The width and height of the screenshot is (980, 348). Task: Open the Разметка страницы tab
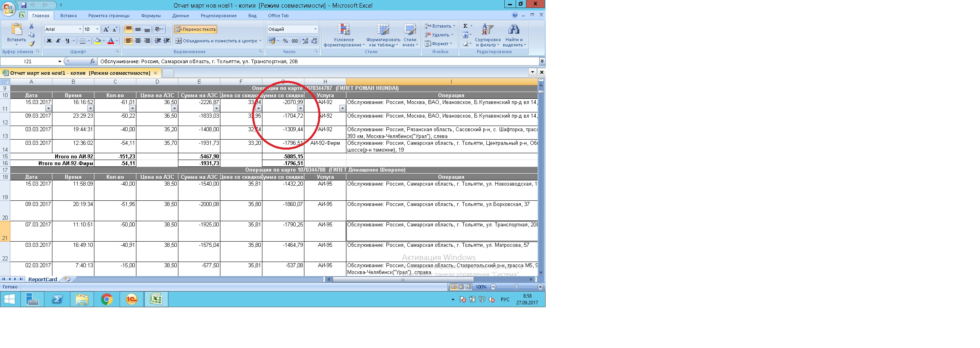point(109,16)
